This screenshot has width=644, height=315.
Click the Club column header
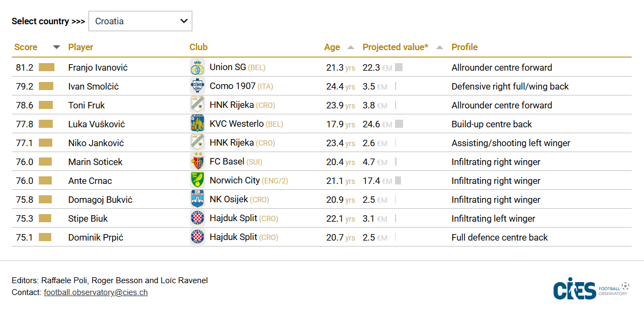click(198, 47)
